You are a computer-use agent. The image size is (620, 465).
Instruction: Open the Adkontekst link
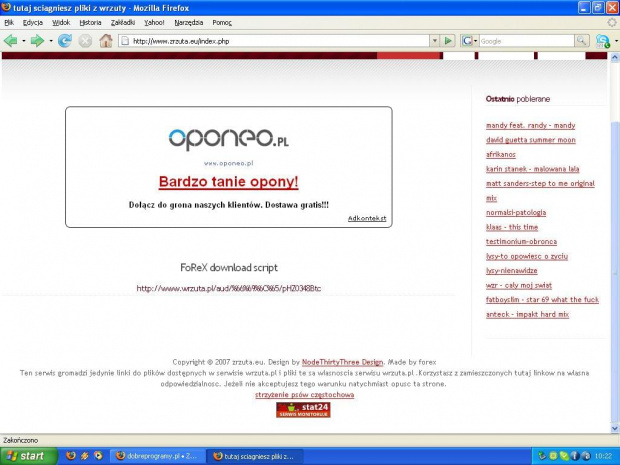[x=367, y=218]
